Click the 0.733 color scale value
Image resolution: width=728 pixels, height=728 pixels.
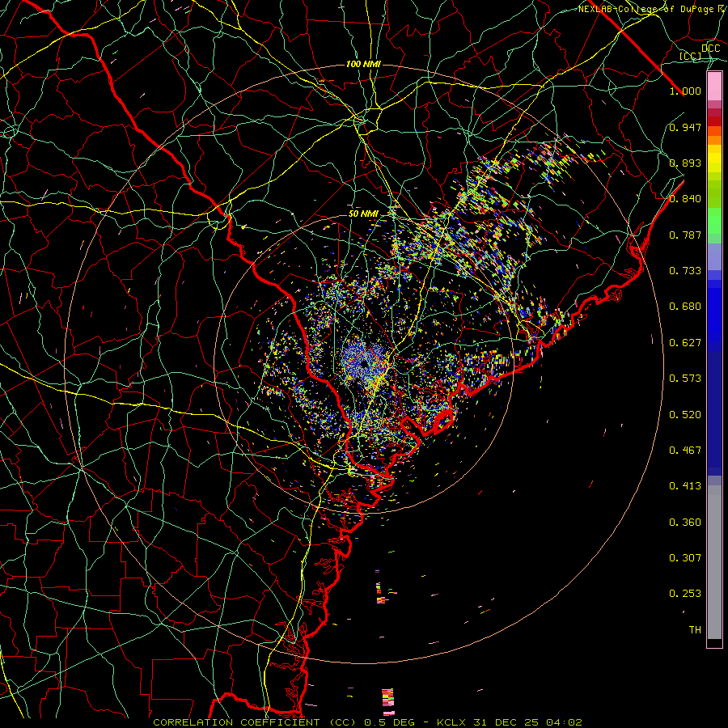685,271
